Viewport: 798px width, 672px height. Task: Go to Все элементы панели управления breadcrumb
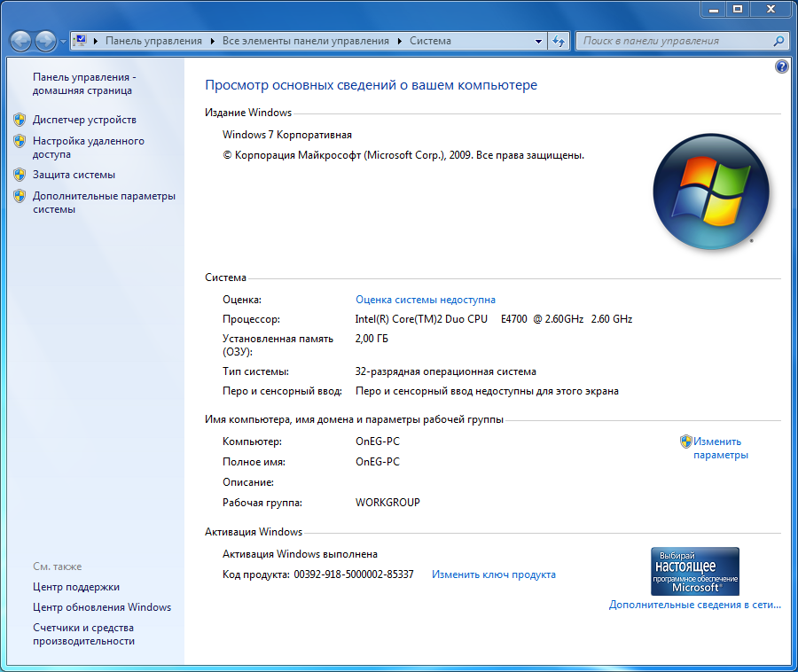(x=305, y=41)
